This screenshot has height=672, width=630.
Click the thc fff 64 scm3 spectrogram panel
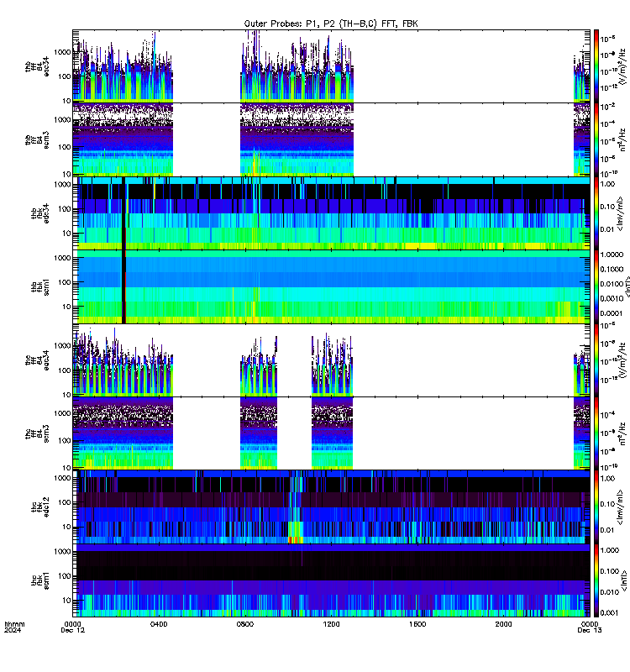pyautogui.click(x=331, y=433)
